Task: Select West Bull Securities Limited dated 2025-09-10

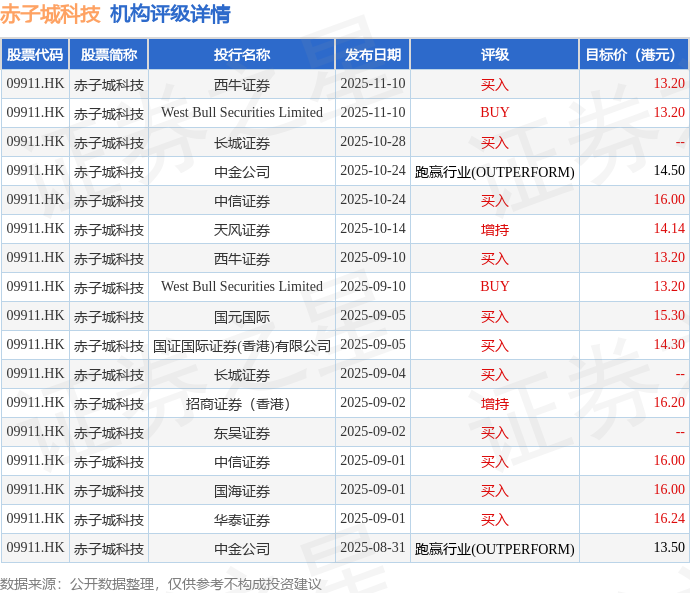Action: point(242,286)
